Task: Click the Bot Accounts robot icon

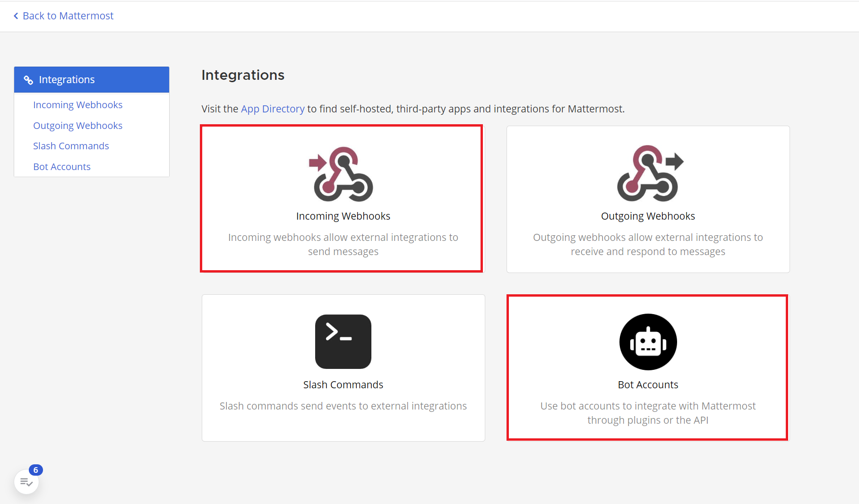Action: click(648, 342)
